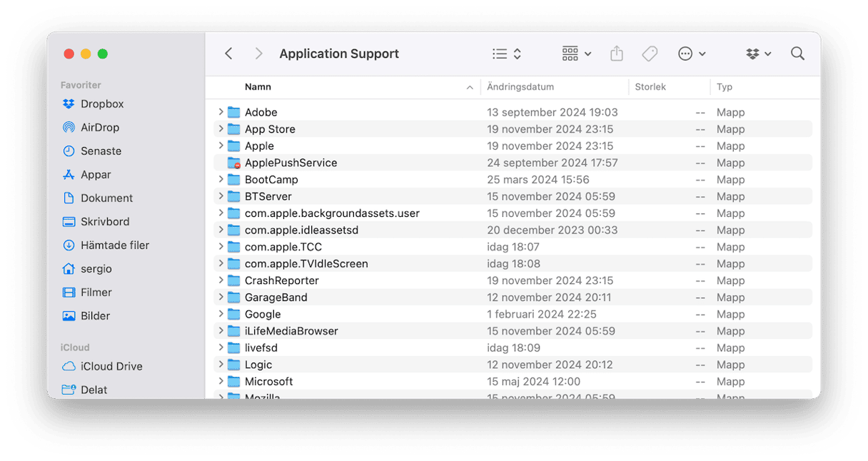Select the Google folder icon

(233, 314)
